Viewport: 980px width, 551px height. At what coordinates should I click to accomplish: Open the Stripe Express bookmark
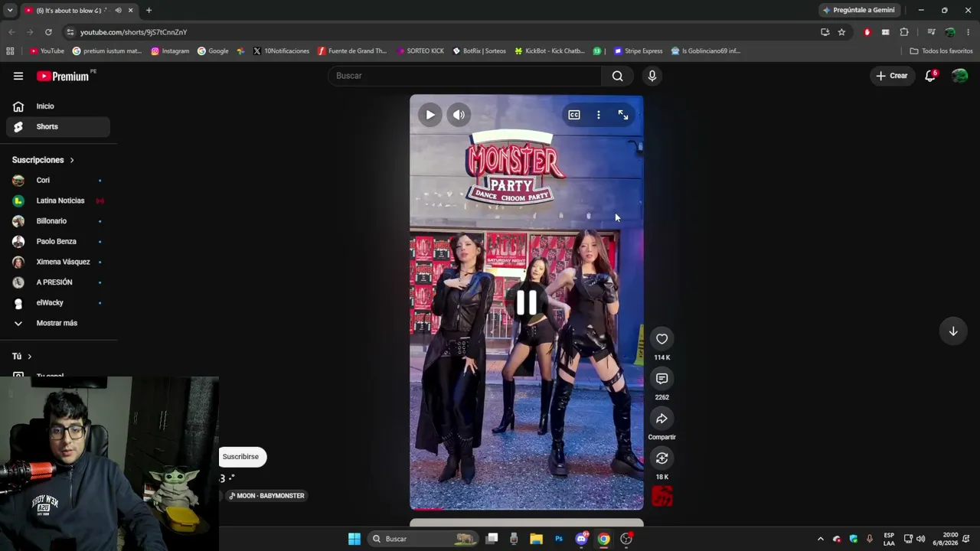click(639, 51)
